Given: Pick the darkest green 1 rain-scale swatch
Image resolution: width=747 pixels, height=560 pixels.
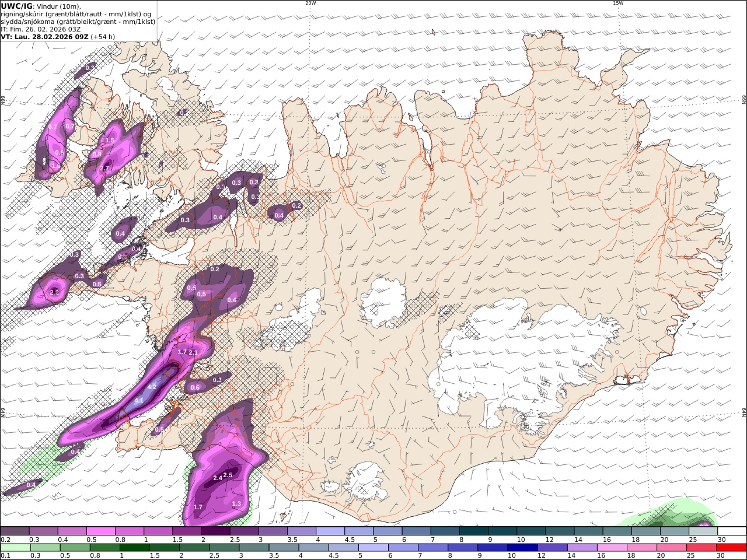Looking at the screenshot, I should point(134,547).
